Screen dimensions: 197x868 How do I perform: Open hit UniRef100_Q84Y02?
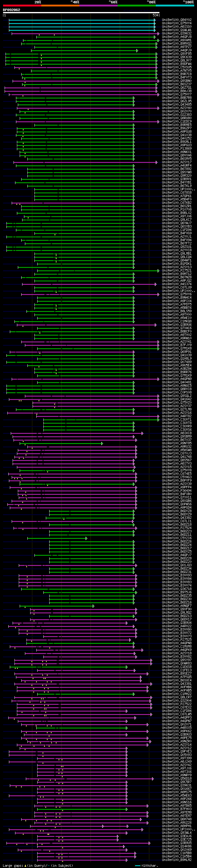tap(177, 20)
